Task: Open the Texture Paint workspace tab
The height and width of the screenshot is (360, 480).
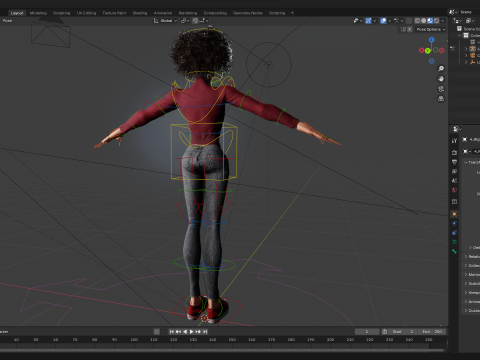Action: click(114, 13)
